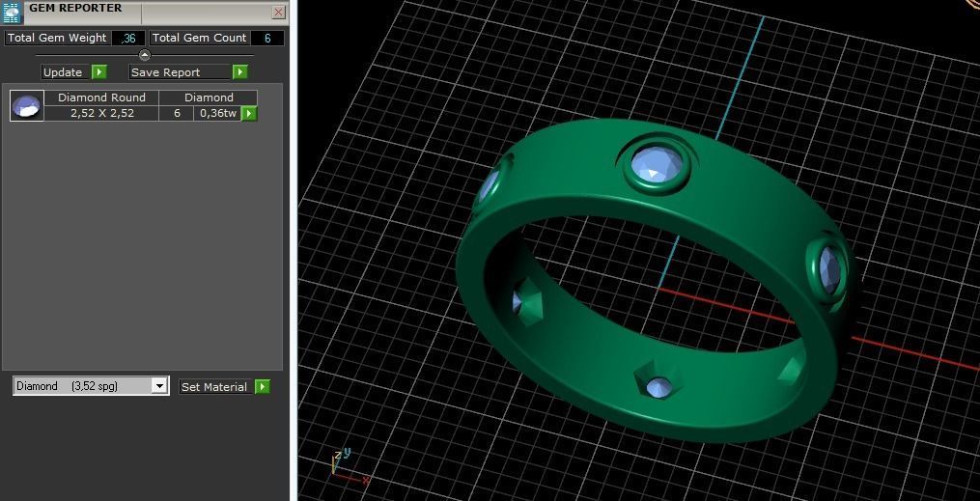The height and width of the screenshot is (501, 980).
Task: Select the right-side bezel diamond on the ring
Action: coord(829,269)
